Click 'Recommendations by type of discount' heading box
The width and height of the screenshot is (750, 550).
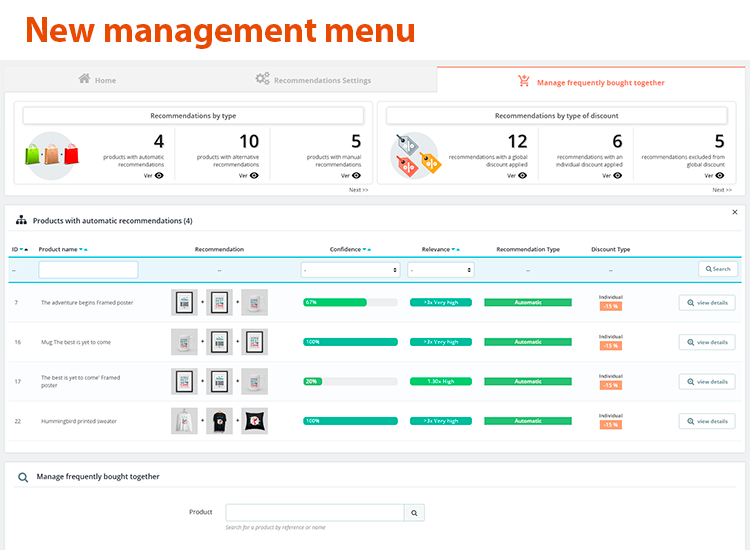[x=557, y=116]
